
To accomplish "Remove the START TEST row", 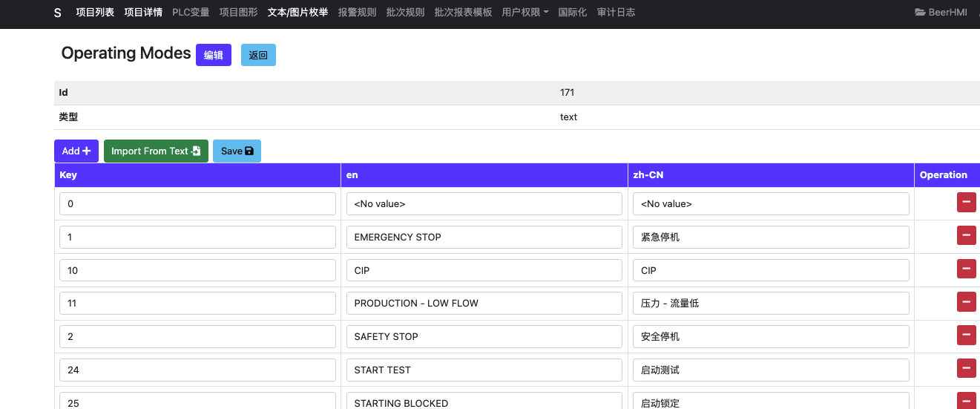I will pos(966,369).
